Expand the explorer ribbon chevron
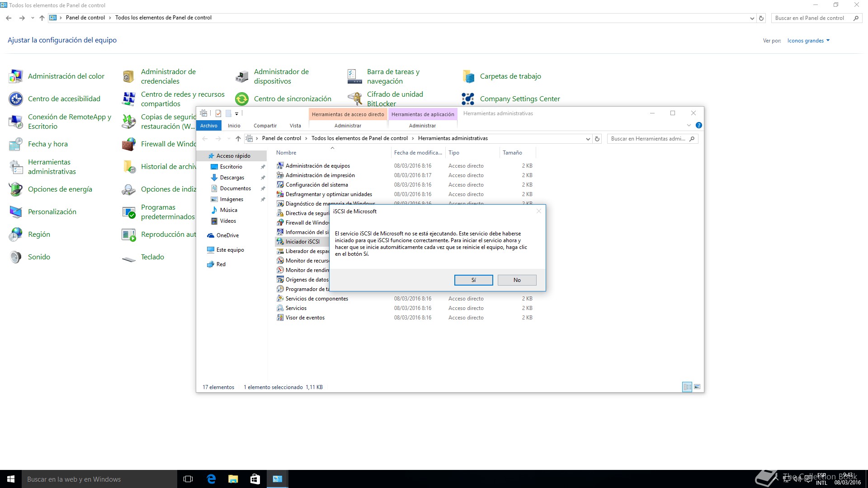 (689, 125)
